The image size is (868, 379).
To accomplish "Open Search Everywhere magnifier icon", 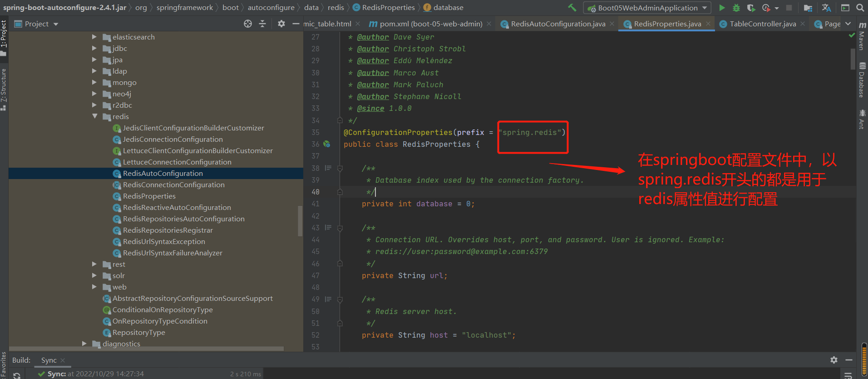I will [860, 8].
